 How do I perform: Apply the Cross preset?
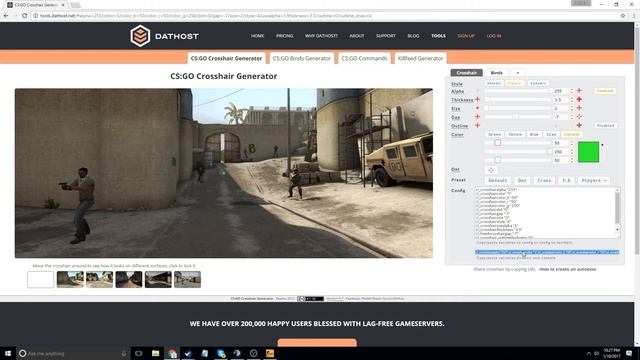coord(544,180)
